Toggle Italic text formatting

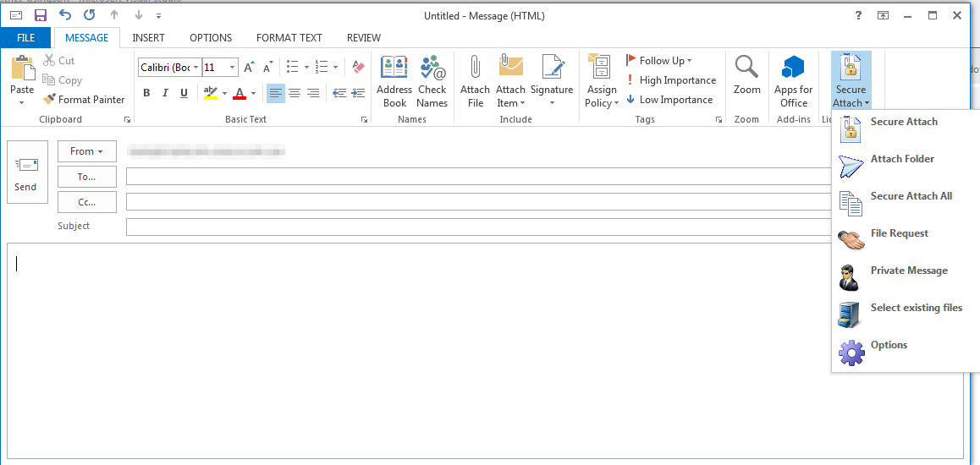[165, 93]
